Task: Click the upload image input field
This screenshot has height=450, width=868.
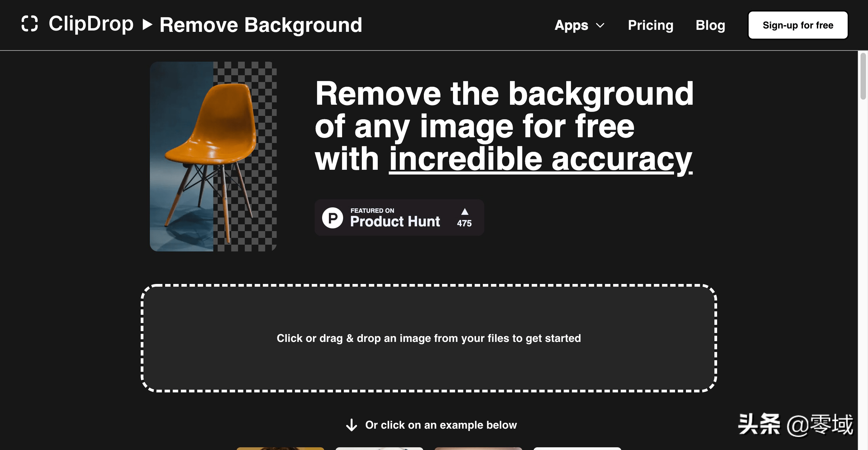Action: pos(429,338)
